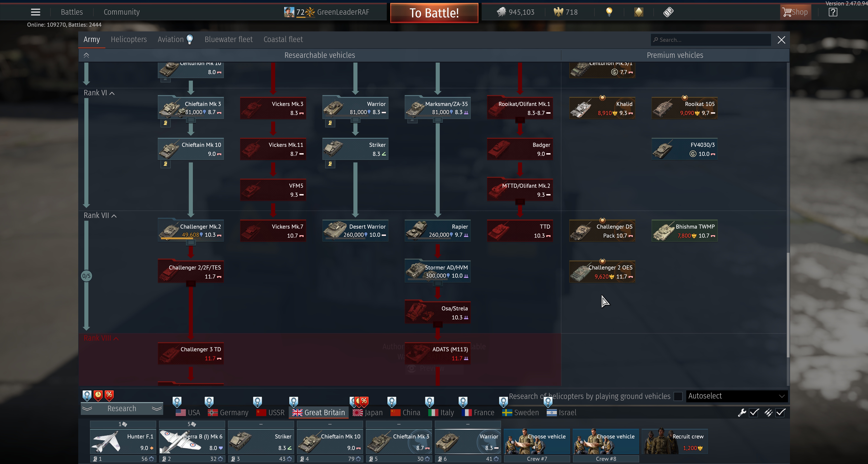868x464 pixels.
Task: Open the help question mark icon
Action: [833, 12]
